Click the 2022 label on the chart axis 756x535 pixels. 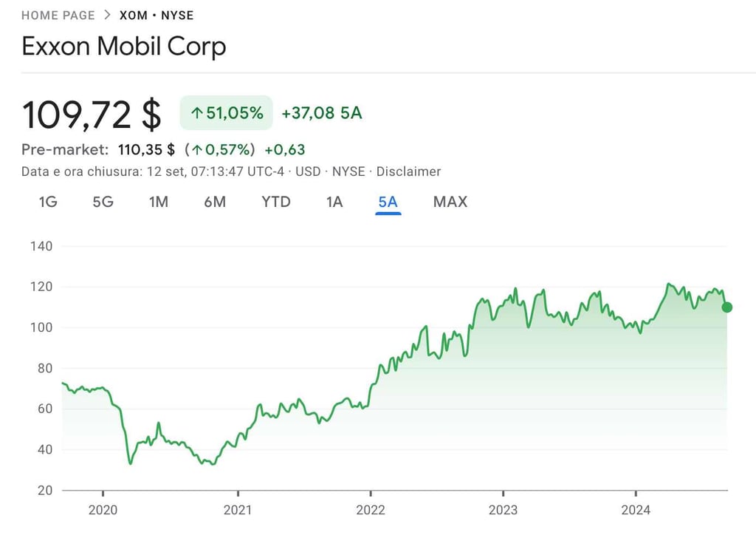coord(371,510)
